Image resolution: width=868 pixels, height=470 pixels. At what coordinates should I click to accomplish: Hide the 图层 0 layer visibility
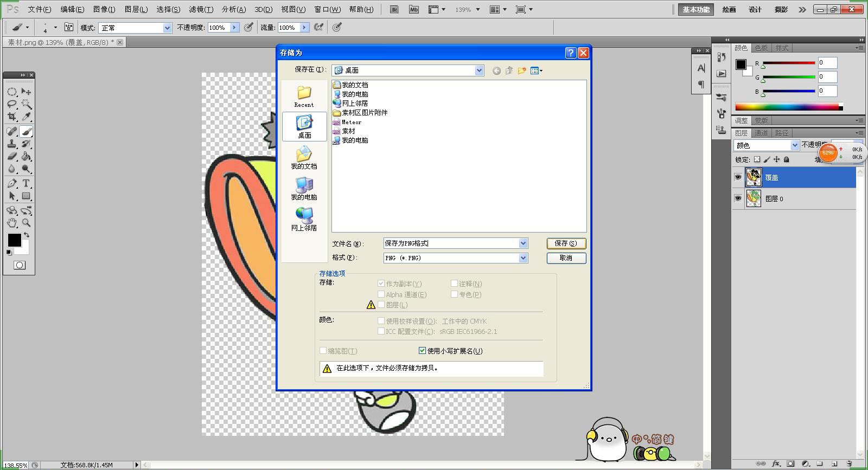point(738,198)
